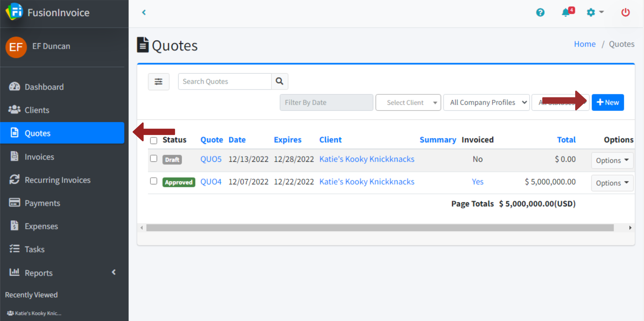Click the EF user avatar
The height and width of the screenshot is (321, 644).
(x=16, y=47)
